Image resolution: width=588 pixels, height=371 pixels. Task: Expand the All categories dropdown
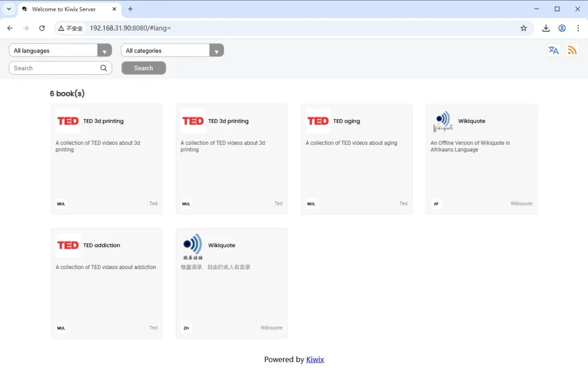(x=172, y=51)
